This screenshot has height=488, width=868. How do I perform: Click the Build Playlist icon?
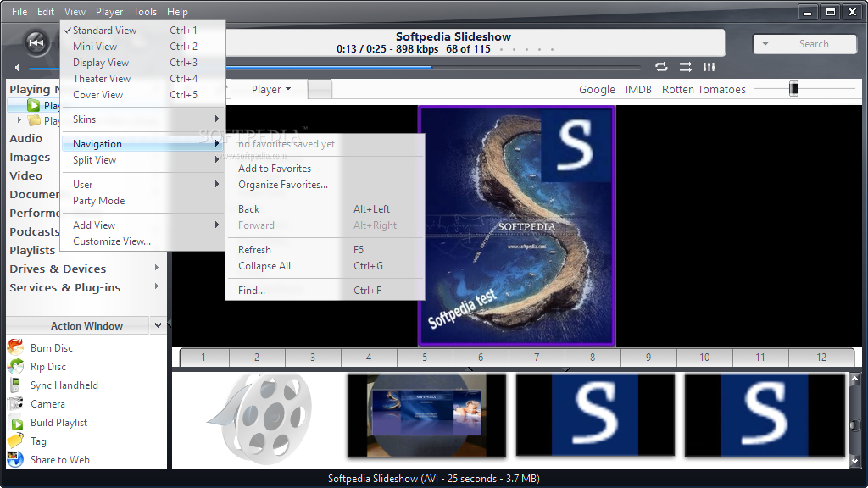pos(17,424)
